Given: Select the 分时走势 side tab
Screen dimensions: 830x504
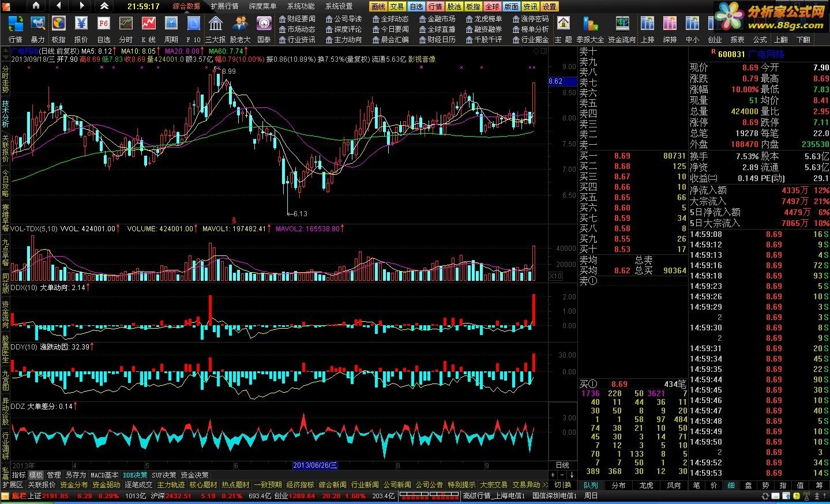Looking at the screenshot, I should 5,80.
